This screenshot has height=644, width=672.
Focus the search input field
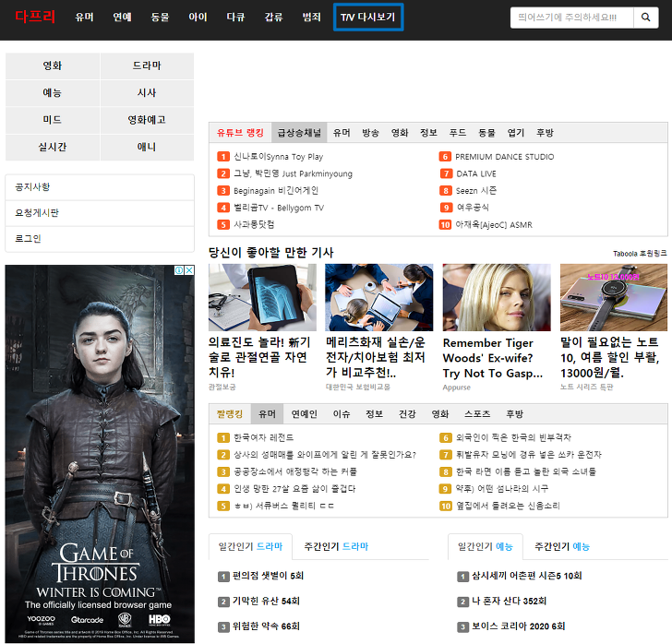[571, 18]
